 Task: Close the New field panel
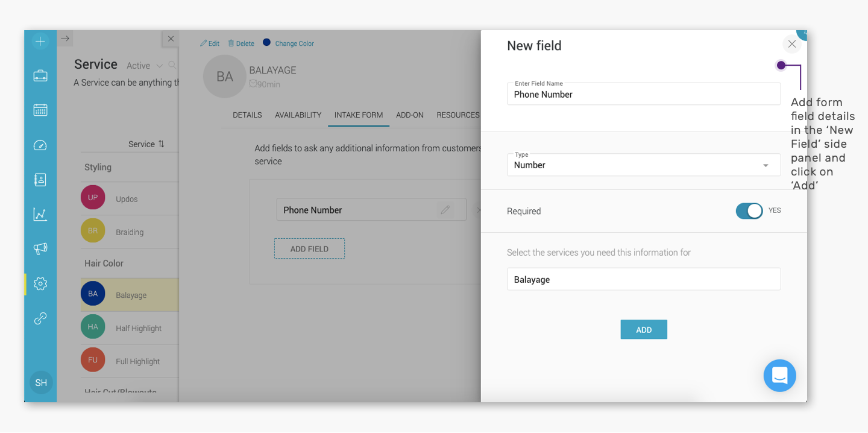(792, 44)
